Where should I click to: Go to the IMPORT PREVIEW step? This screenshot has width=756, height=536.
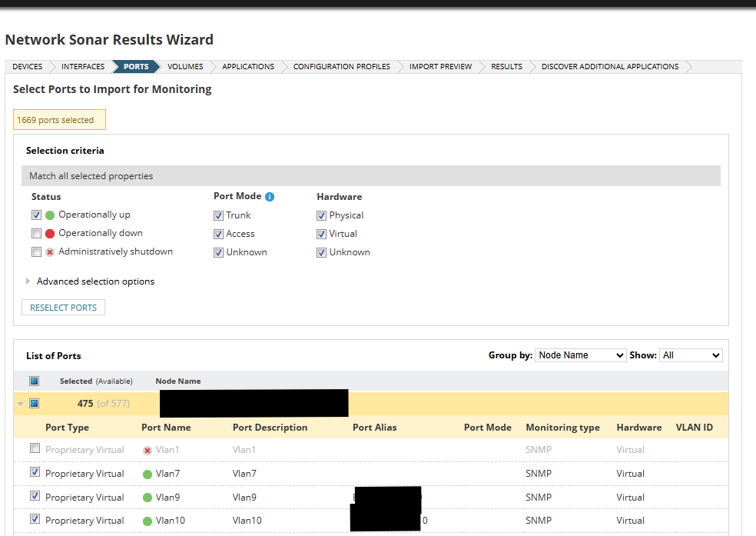[439, 66]
